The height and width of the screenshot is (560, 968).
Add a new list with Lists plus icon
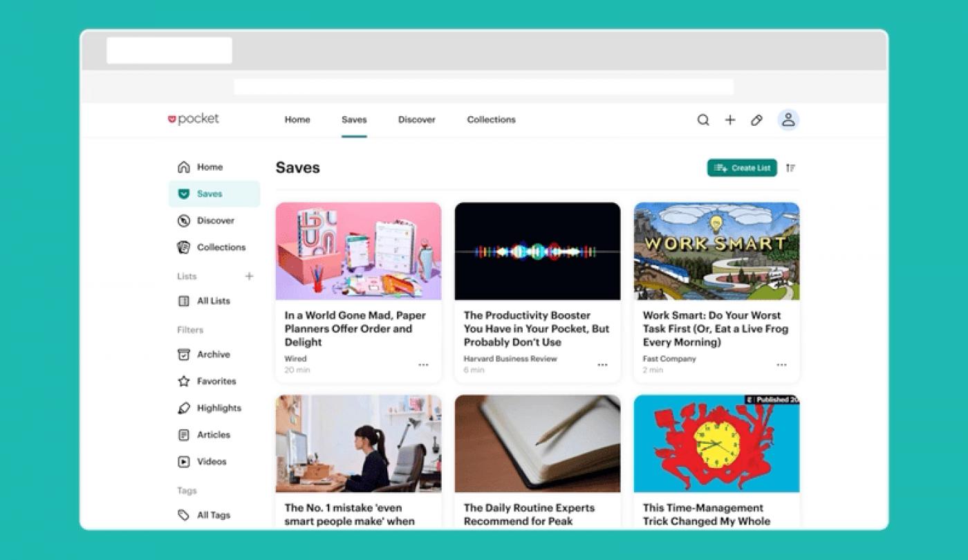click(249, 276)
